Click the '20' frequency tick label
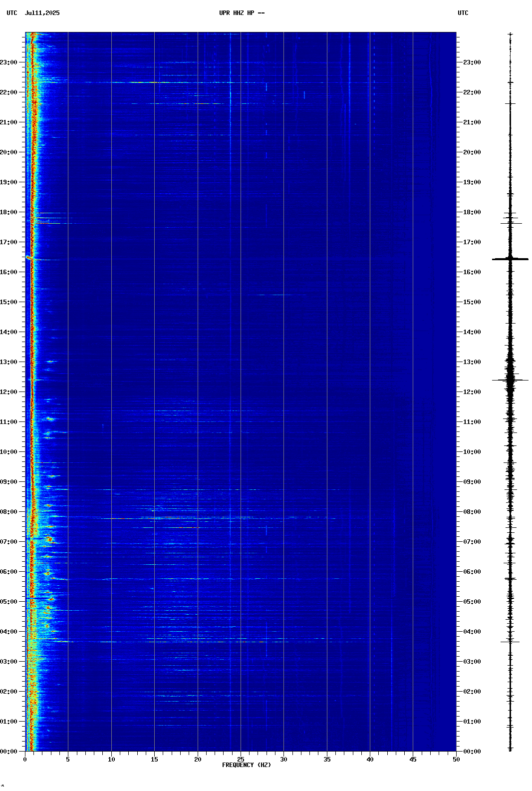Image resolution: width=532 pixels, height=791 pixels. [198, 760]
